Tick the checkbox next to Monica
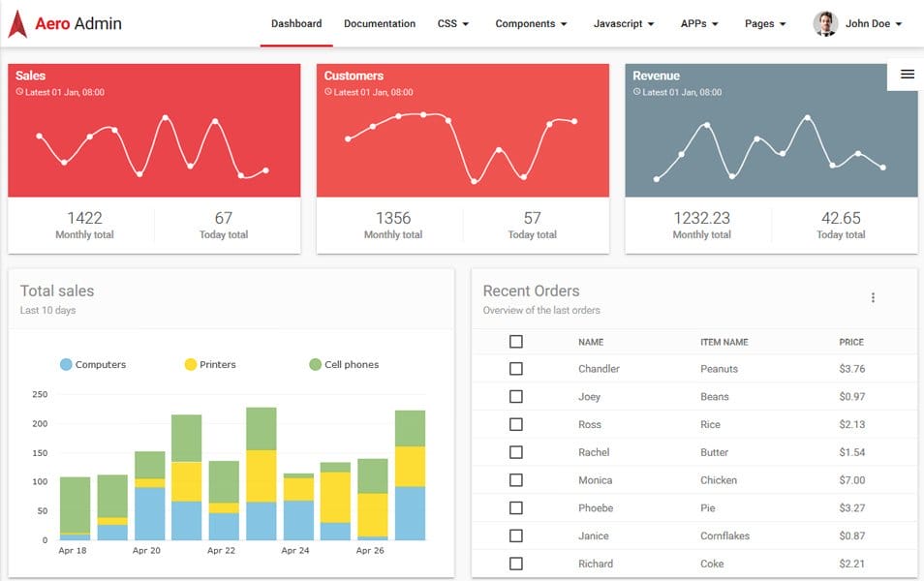This screenshot has width=924, height=581. point(515,480)
